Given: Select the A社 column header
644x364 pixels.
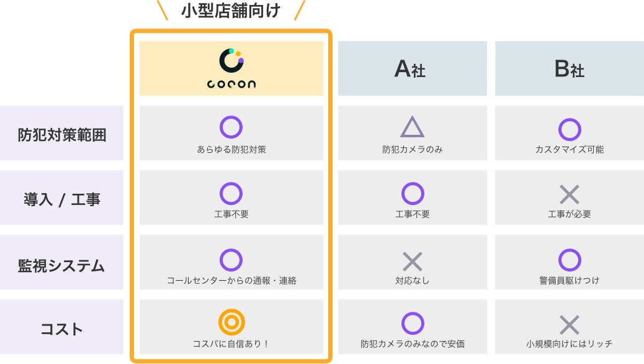Looking at the screenshot, I should [x=413, y=68].
